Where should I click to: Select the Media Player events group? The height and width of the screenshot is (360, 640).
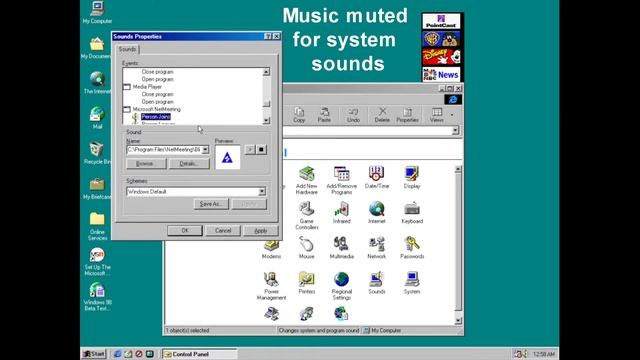[x=147, y=87]
